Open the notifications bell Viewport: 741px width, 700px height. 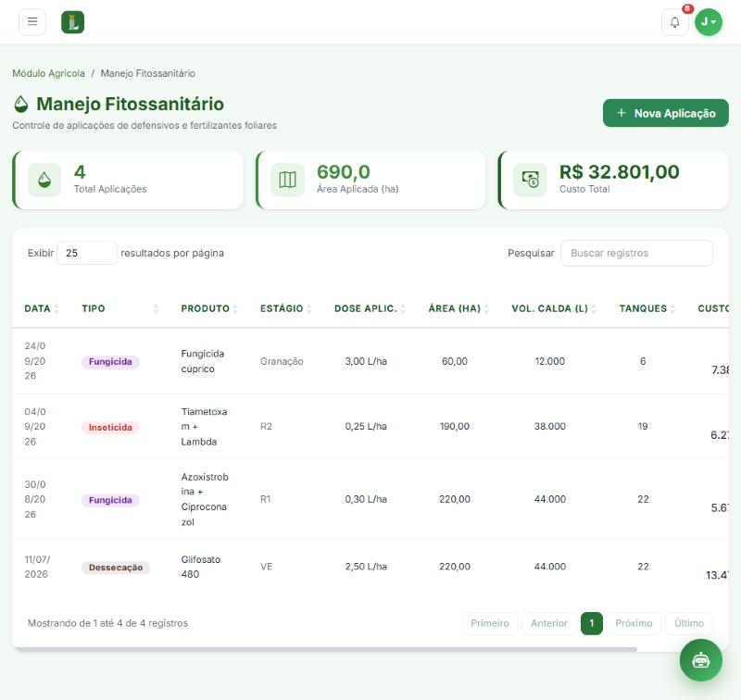click(675, 22)
